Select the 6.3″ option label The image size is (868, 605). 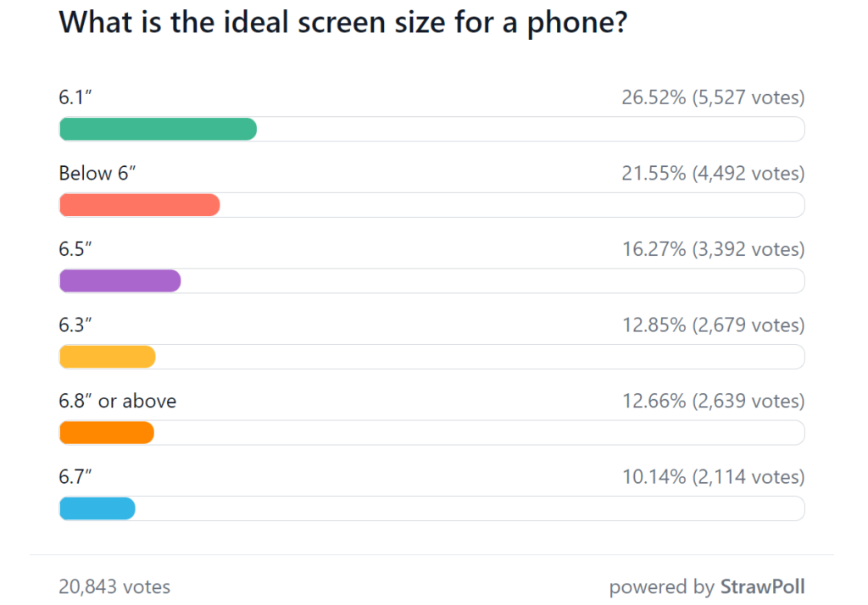(x=75, y=325)
